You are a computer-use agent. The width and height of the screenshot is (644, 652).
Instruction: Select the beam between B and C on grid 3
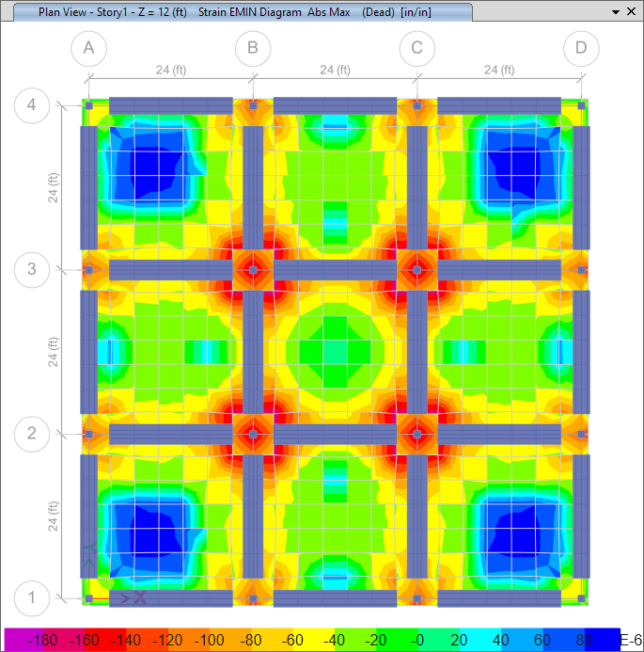tap(335, 270)
